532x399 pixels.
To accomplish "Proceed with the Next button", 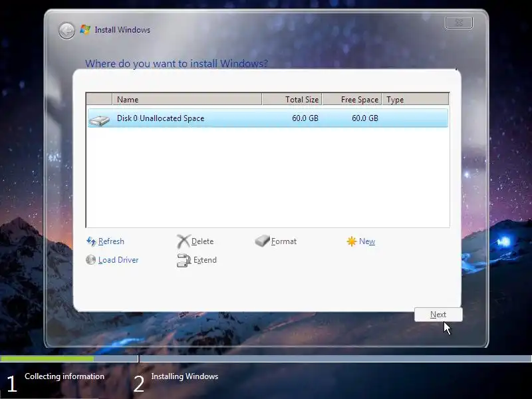I will click(x=438, y=315).
